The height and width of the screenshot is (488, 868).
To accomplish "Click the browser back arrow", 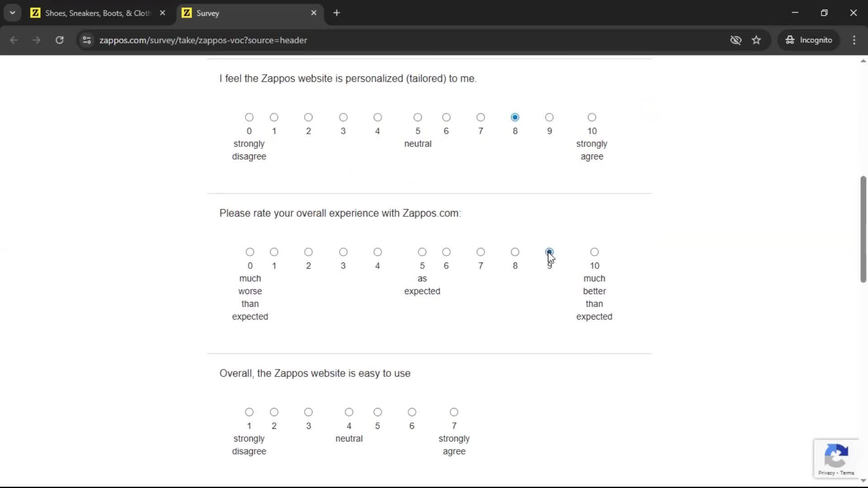I will click(14, 40).
